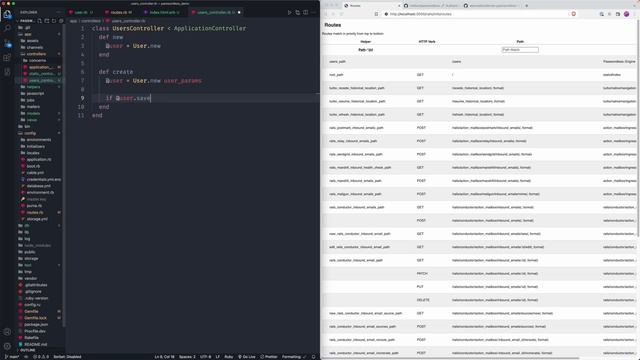Screen dimensions: 640x360
Task: Open a new browser tab with plus
Action: 527,6
